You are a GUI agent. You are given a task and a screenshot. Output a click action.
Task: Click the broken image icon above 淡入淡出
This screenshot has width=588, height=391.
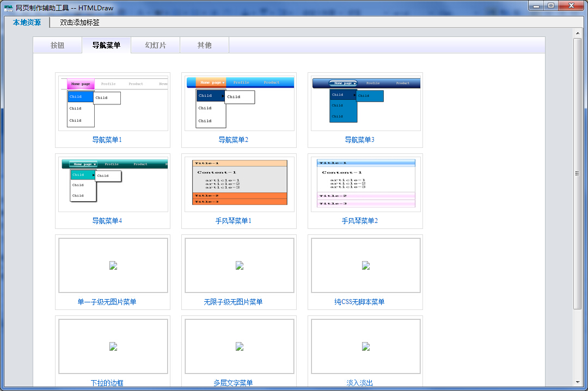366,346
